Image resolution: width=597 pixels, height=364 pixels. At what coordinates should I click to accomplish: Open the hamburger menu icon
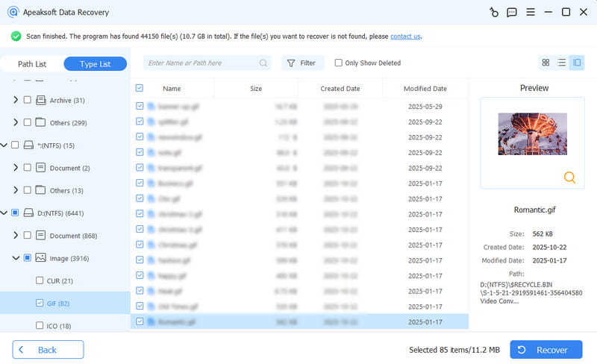530,12
